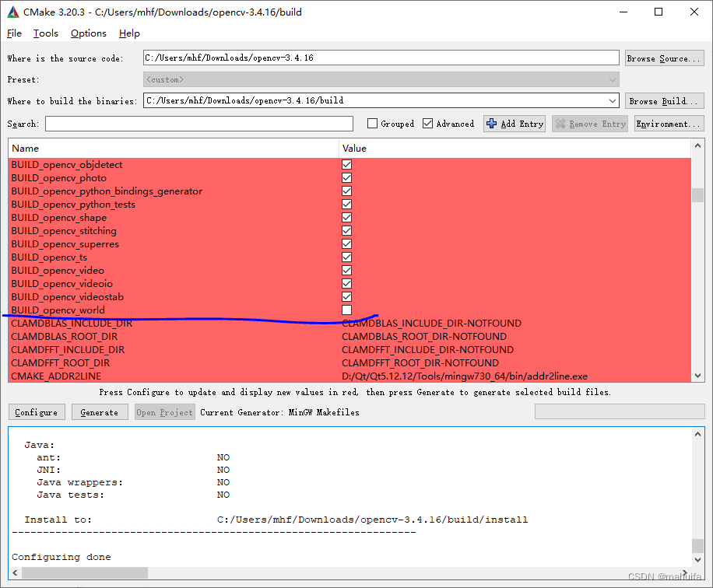This screenshot has height=588, width=713.
Task: Click the Generate button
Action: [x=100, y=412]
